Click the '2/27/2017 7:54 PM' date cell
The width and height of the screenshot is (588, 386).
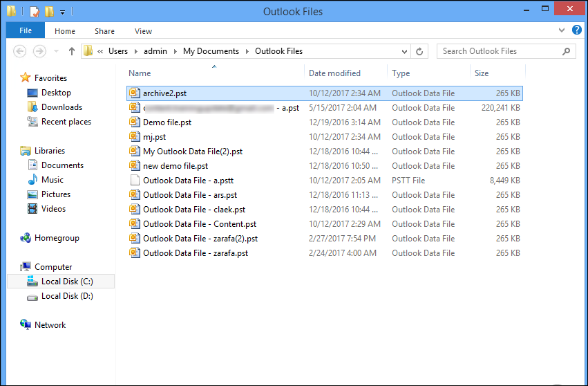[x=343, y=239]
